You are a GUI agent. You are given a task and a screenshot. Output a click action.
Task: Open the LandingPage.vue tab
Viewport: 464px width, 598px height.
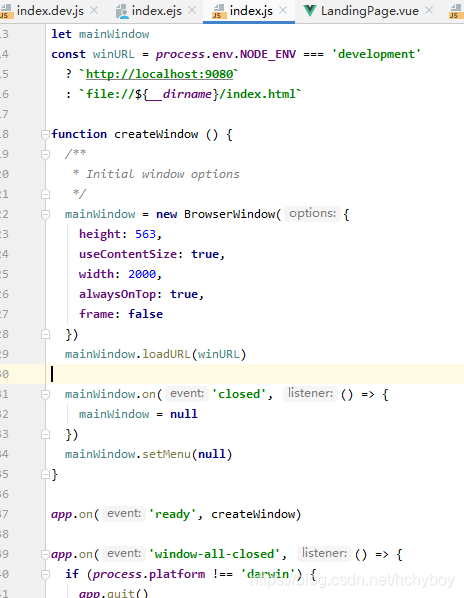click(369, 11)
